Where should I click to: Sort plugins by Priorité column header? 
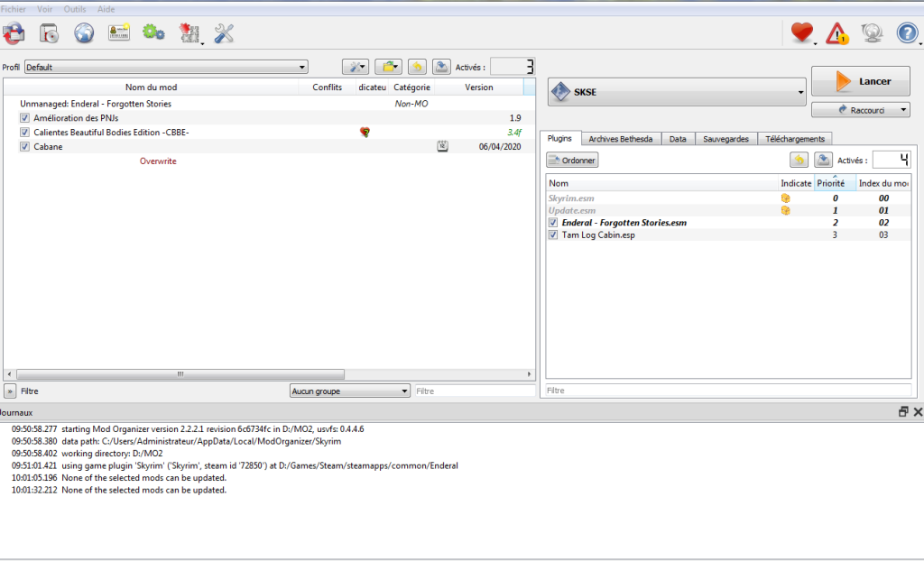pos(835,183)
